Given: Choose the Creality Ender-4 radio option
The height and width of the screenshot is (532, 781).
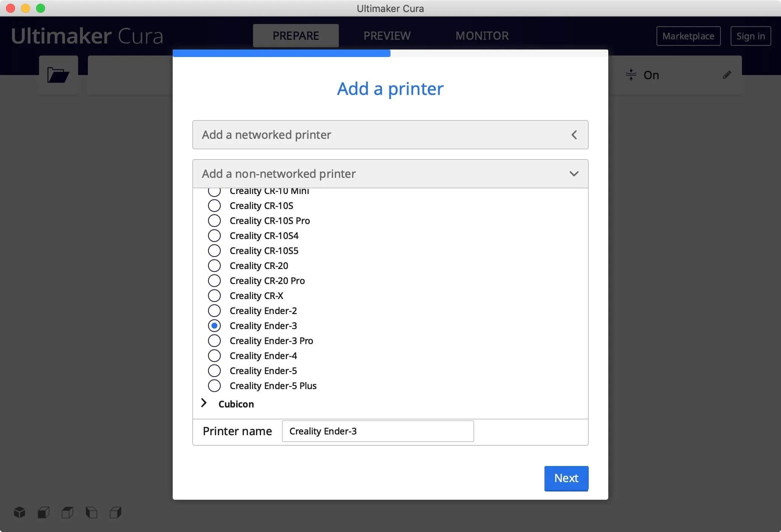Looking at the screenshot, I should click(214, 356).
